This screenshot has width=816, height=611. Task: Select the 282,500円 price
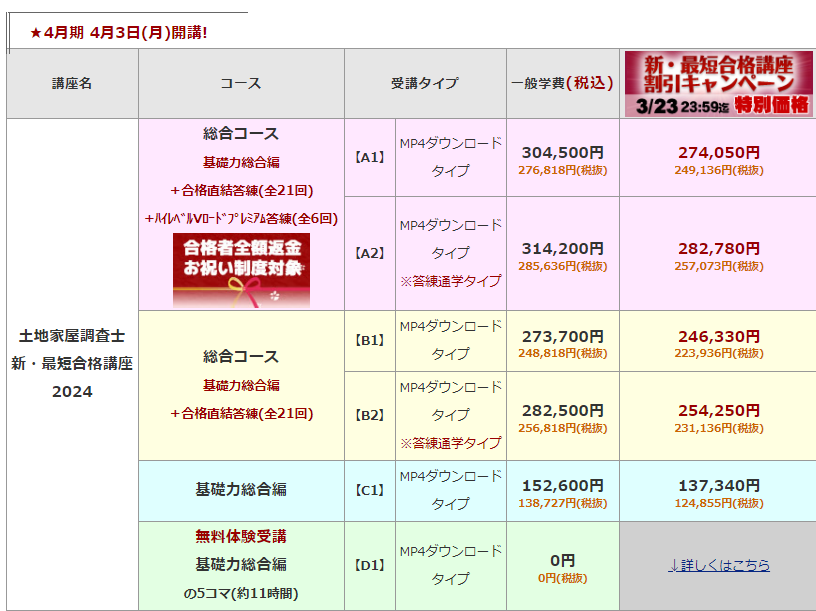563,411
